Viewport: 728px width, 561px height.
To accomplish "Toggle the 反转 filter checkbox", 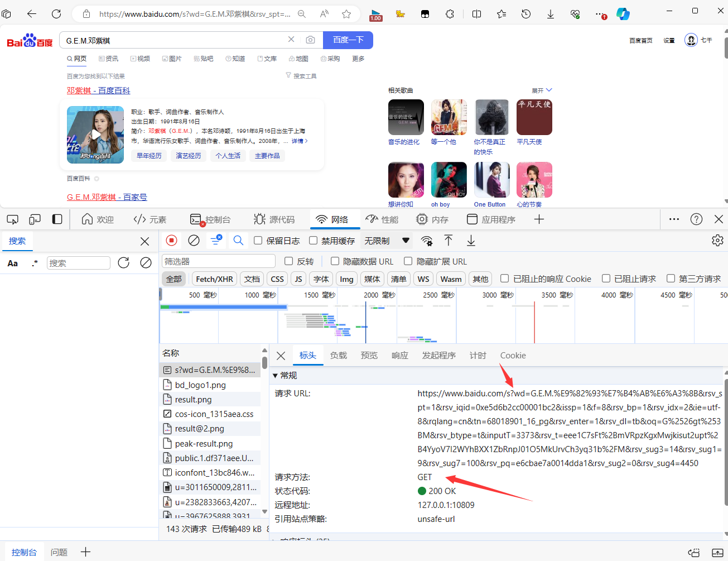I will (289, 261).
